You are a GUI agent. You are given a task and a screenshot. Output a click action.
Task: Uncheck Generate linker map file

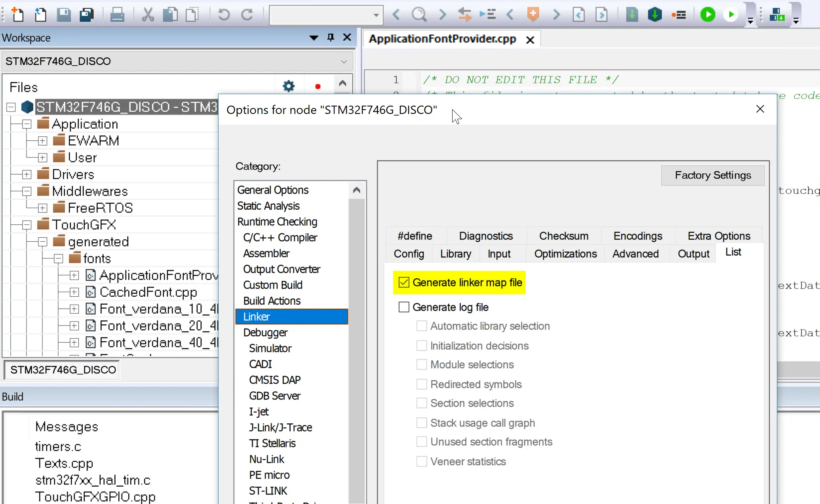[x=404, y=282]
